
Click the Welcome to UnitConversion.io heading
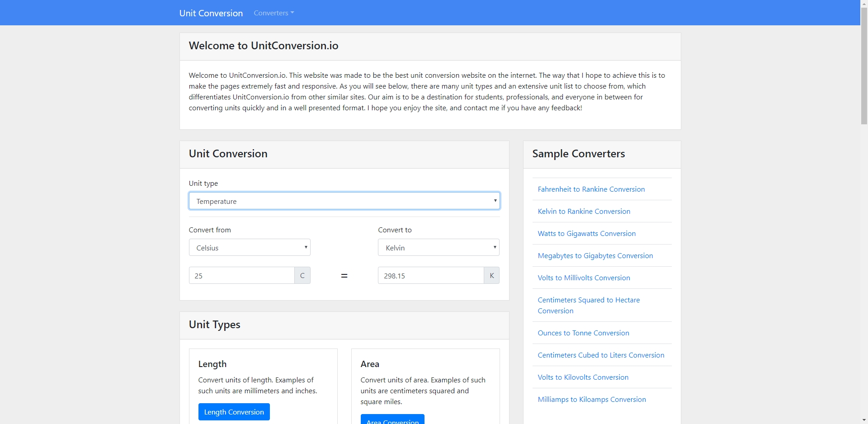tap(263, 46)
